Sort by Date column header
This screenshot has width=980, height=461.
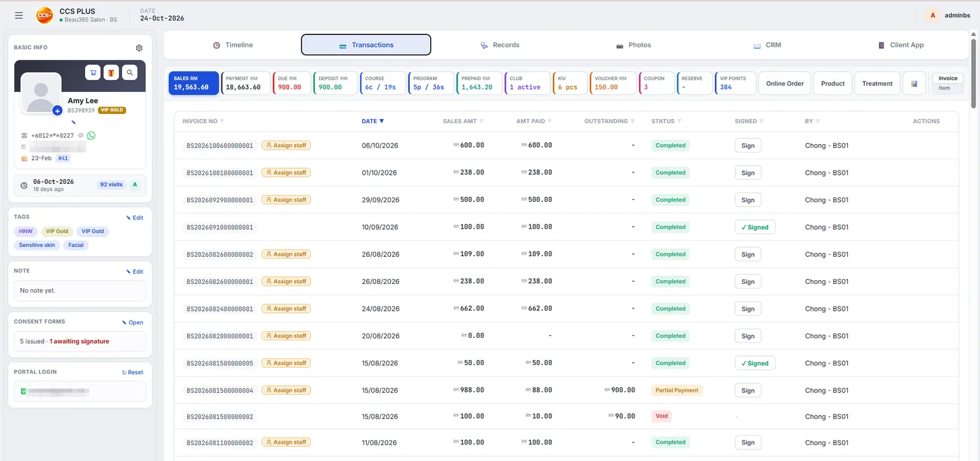coord(372,121)
